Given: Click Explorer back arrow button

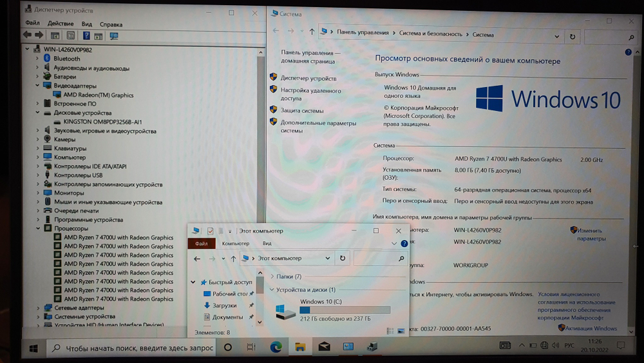Looking at the screenshot, I should [197, 259].
